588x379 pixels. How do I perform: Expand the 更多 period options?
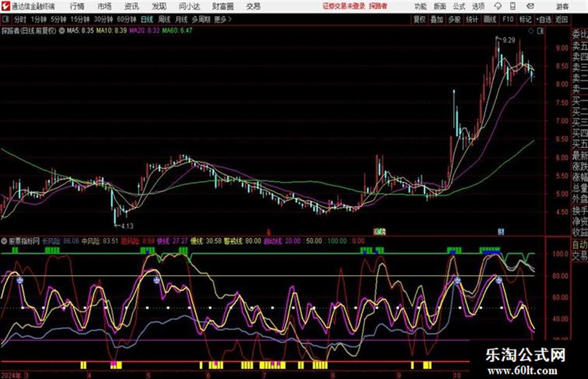[223, 19]
